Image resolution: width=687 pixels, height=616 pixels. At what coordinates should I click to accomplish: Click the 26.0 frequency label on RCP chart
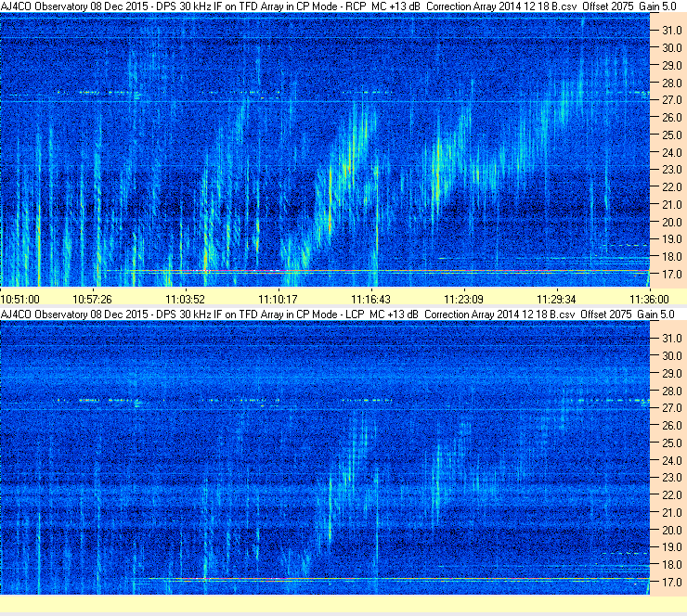[671, 117]
